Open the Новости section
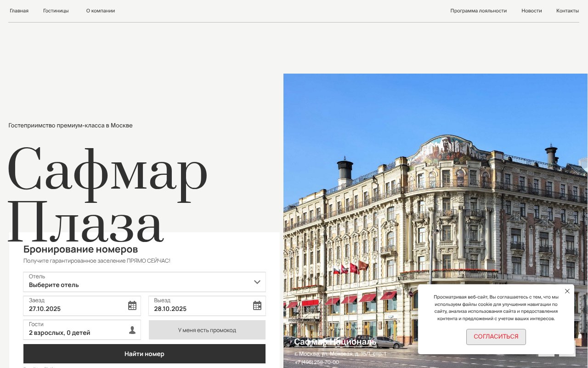Viewport: 588px width, 368px height. tap(531, 11)
